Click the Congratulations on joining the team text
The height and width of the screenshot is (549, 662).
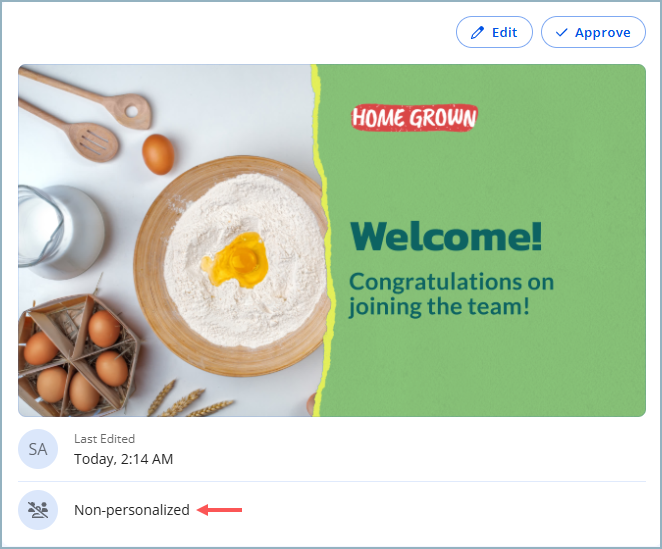tap(451, 293)
